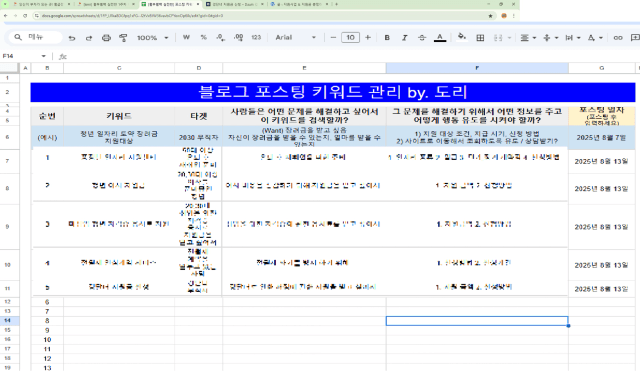The image size is (640, 371).
Task: Click the select-all corner box of the grid
Action: [10, 68]
